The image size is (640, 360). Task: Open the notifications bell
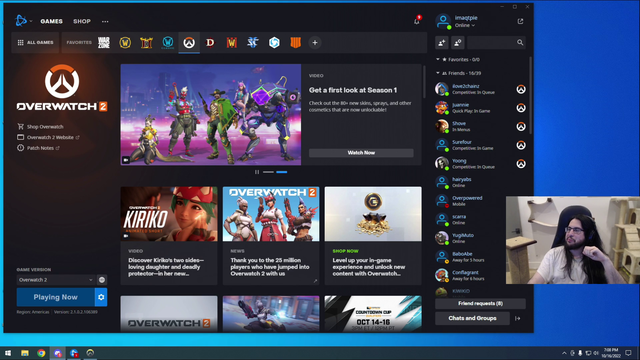(x=417, y=21)
